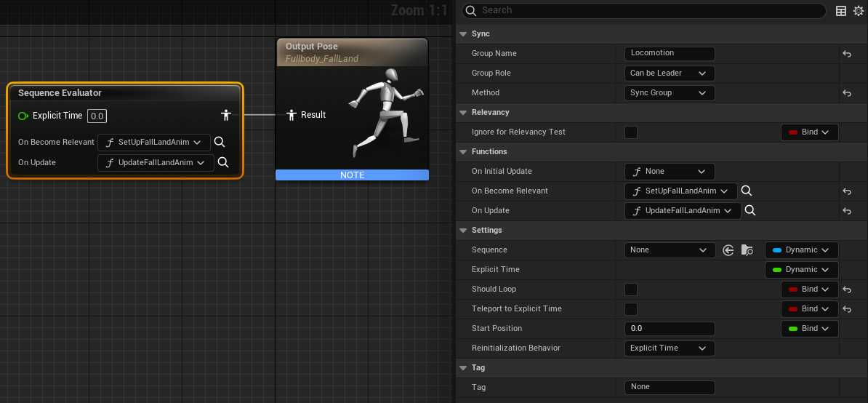Open the Group Role dropdown
This screenshot has height=403, width=868.
tap(669, 73)
